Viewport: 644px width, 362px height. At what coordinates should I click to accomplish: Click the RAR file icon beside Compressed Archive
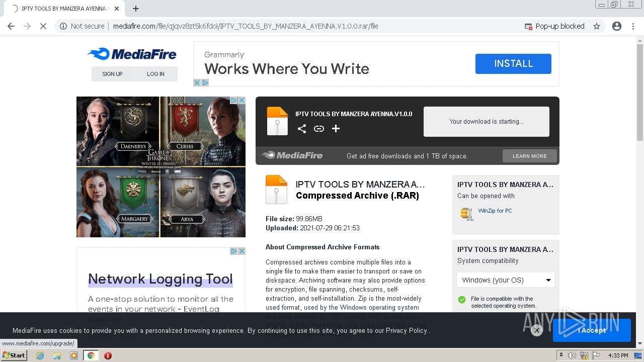[x=276, y=190]
